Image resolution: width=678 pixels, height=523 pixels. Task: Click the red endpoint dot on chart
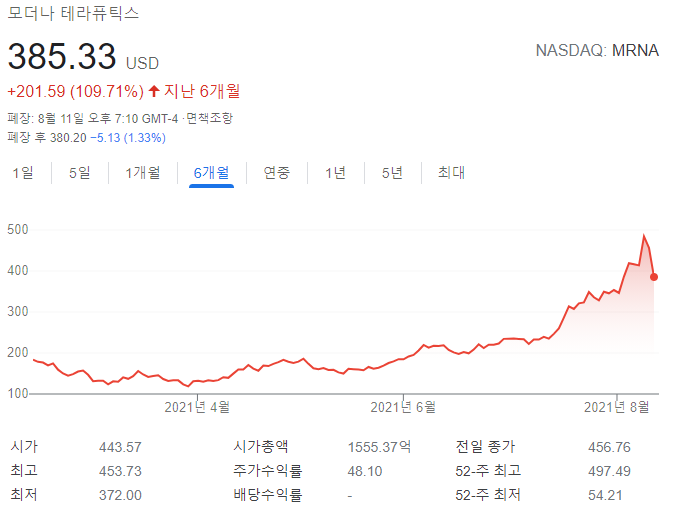pos(654,277)
